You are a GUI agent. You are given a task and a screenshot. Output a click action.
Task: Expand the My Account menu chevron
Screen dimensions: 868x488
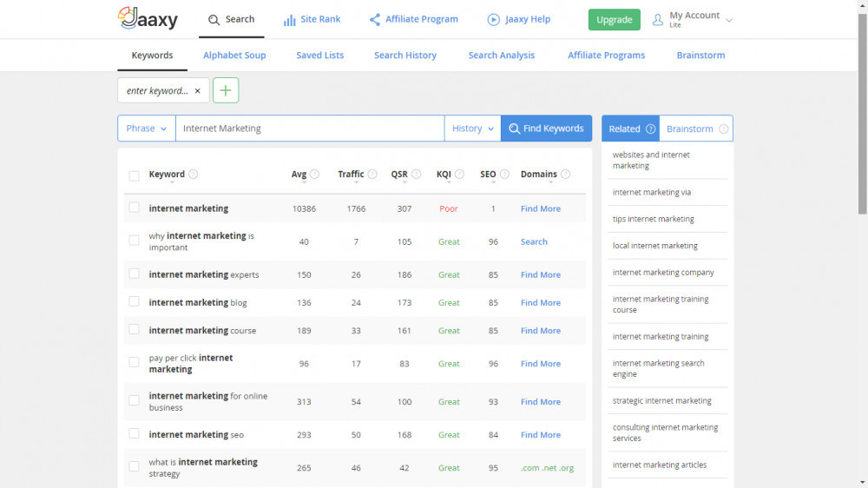click(729, 21)
